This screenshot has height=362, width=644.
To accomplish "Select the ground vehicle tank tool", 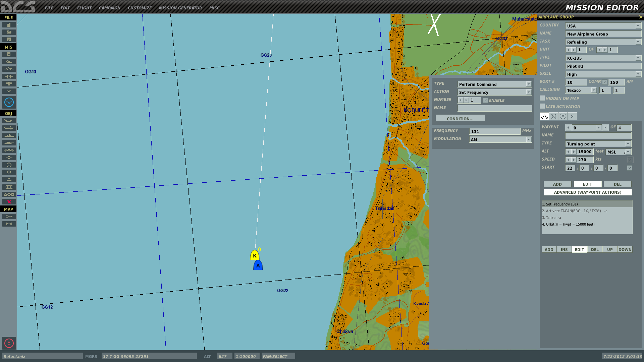I will 9,143.
